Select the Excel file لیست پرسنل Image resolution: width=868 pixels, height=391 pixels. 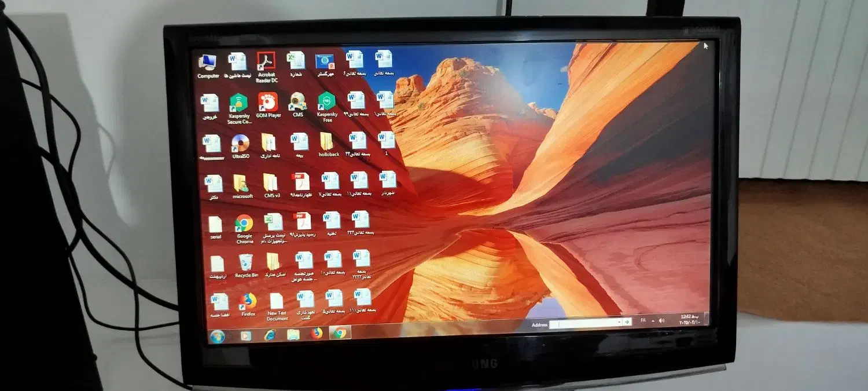[274, 228]
